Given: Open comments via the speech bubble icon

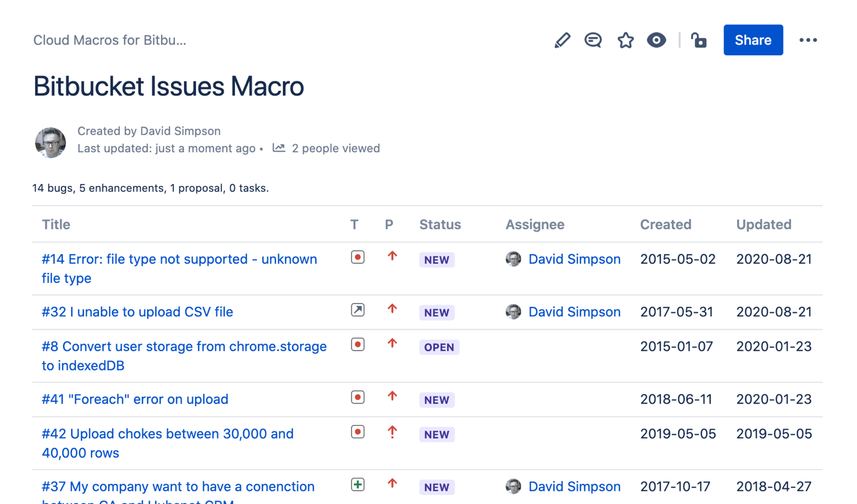Looking at the screenshot, I should pyautogui.click(x=593, y=40).
